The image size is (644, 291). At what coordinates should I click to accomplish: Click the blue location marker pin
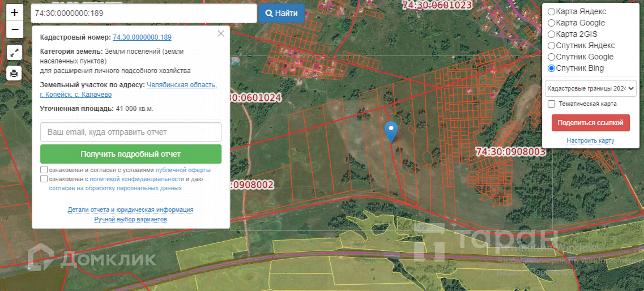point(391,132)
